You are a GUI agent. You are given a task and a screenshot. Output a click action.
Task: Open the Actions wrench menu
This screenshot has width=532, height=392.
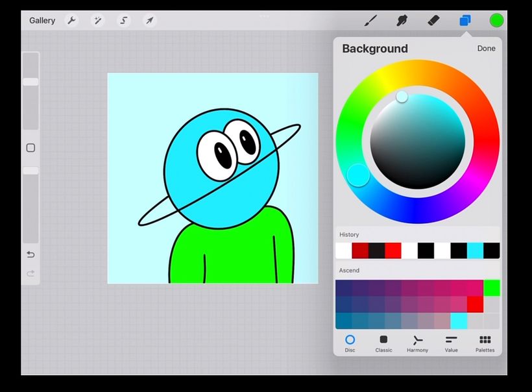[71, 21]
